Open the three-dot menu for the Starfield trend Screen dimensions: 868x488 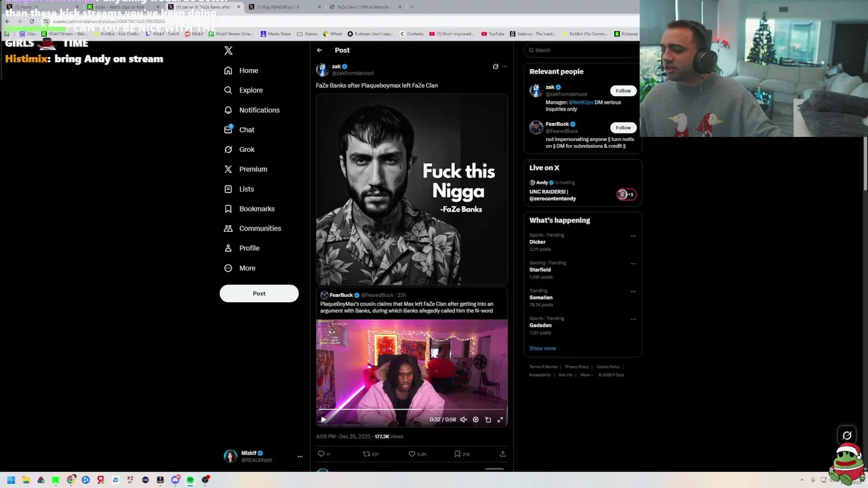[633, 264]
